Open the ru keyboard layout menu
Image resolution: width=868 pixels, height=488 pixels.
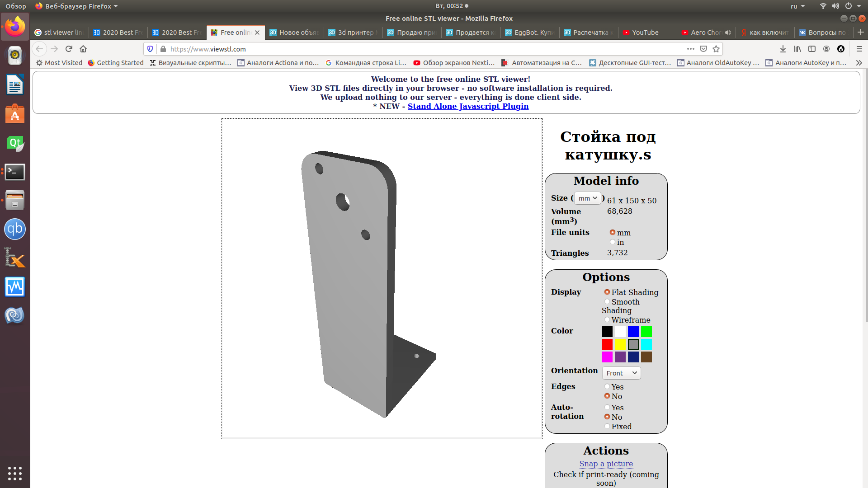(x=797, y=6)
